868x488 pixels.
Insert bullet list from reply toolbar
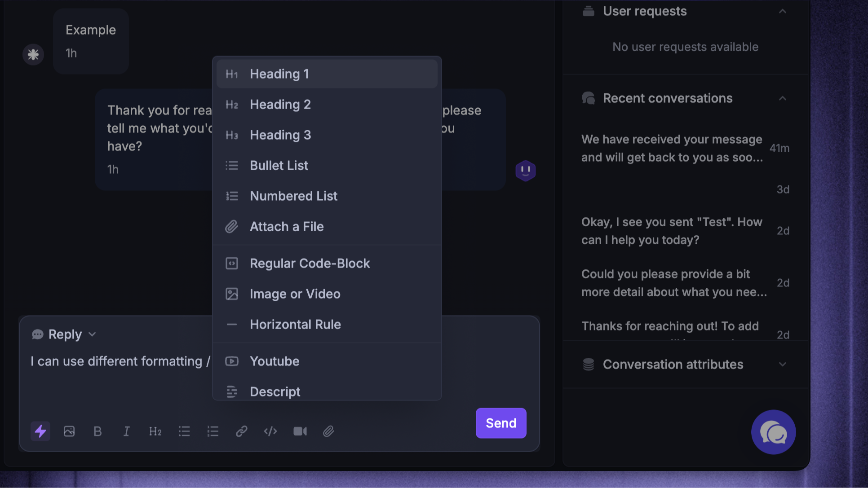click(x=184, y=431)
